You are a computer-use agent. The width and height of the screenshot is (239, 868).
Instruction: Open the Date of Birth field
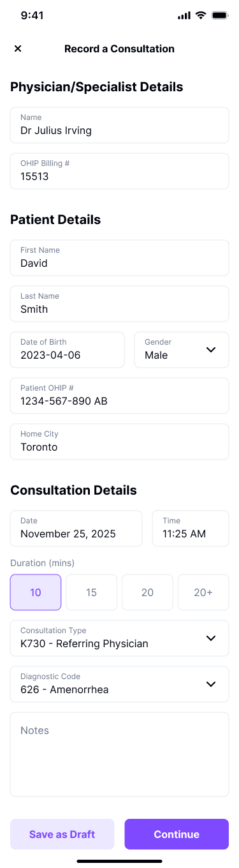(67, 350)
